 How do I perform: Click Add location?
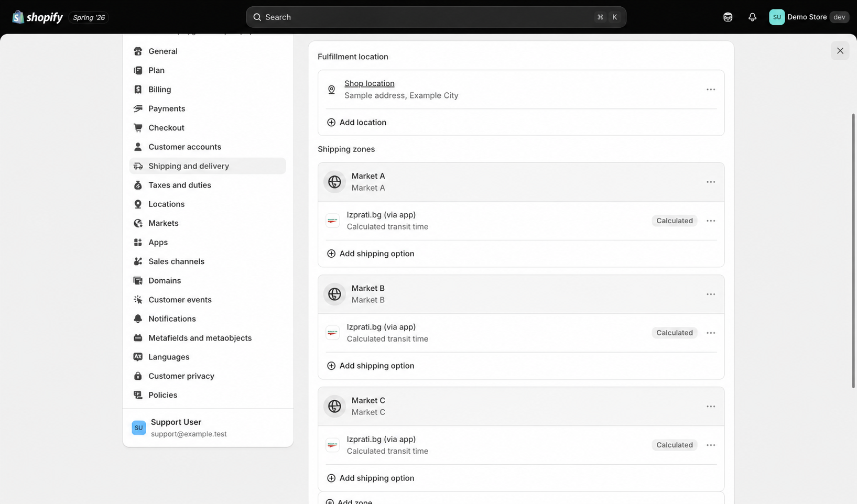(356, 122)
